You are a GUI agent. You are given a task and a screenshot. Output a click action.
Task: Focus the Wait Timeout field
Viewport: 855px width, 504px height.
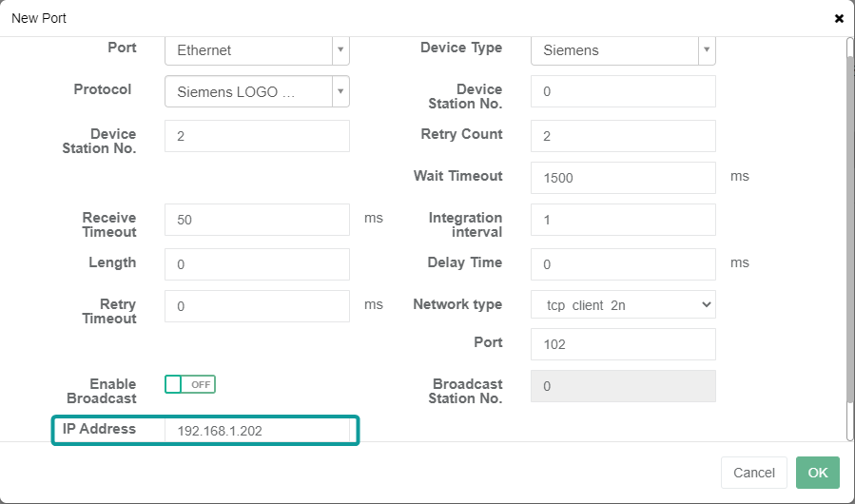pos(623,178)
